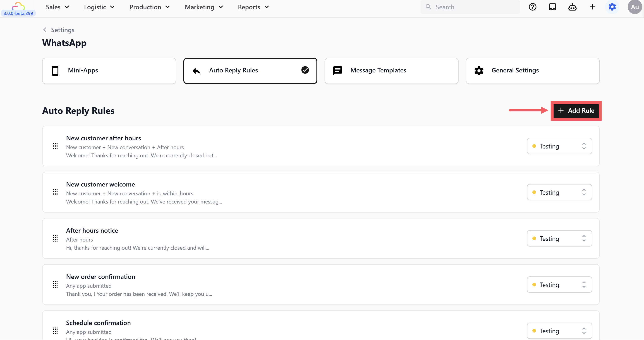This screenshot has width=644, height=340.
Task: Click the help question mark icon
Action: pyautogui.click(x=532, y=7)
